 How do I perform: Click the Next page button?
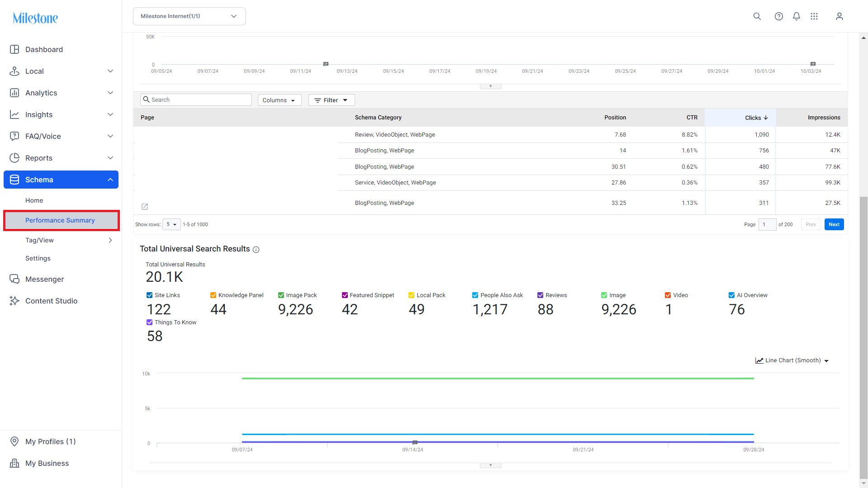(834, 224)
